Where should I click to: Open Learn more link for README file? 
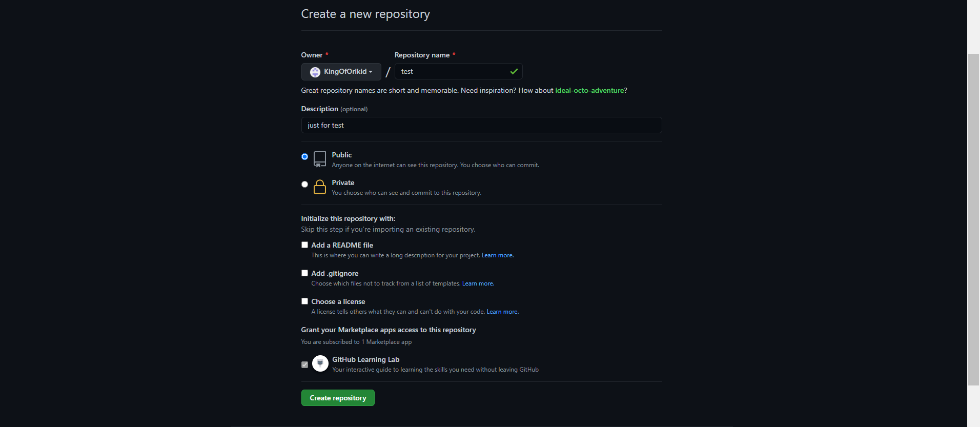point(497,255)
